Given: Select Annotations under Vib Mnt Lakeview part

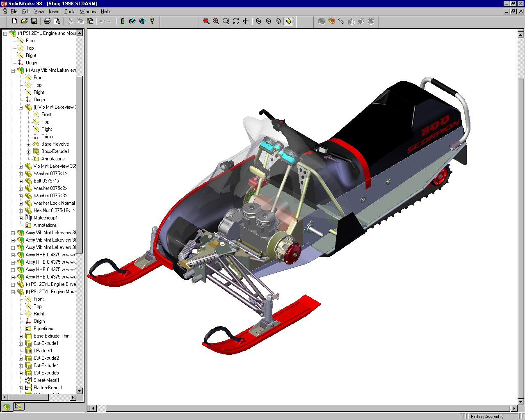Looking at the screenshot, I should point(52,159).
